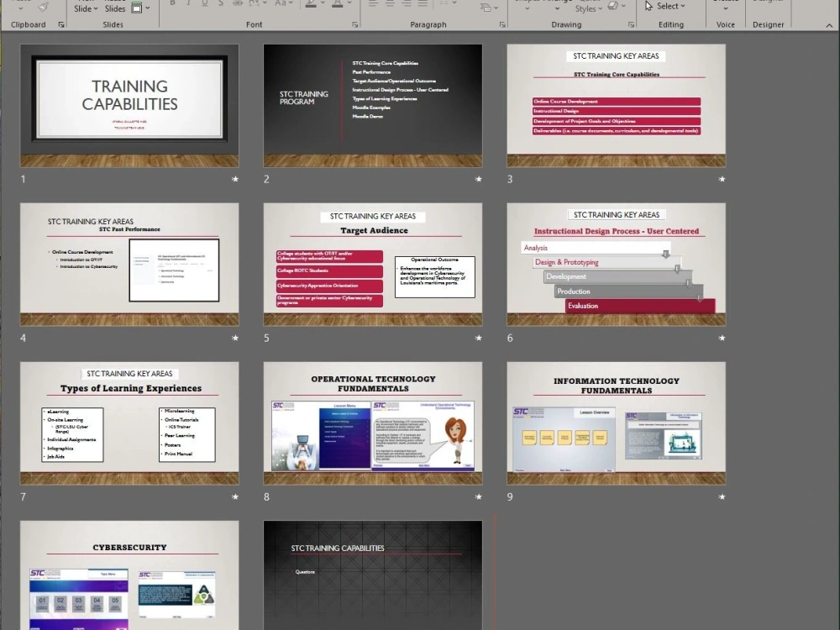Select the STC Training Capabilities Questions slide
840x630 pixels.
coord(373,575)
